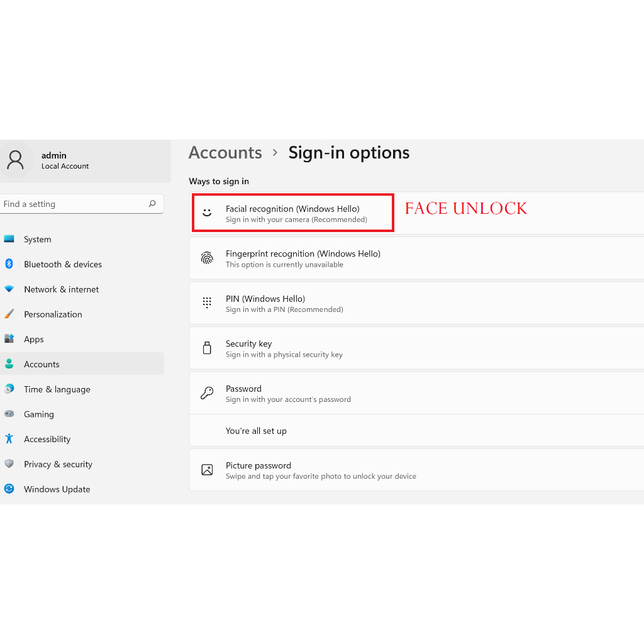Click the PIN keypad icon
Viewport: 644px width, 644px height.
point(207,303)
